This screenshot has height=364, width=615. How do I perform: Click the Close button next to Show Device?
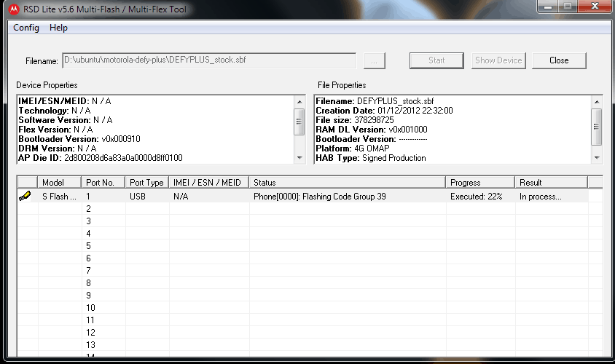[559, 60]
